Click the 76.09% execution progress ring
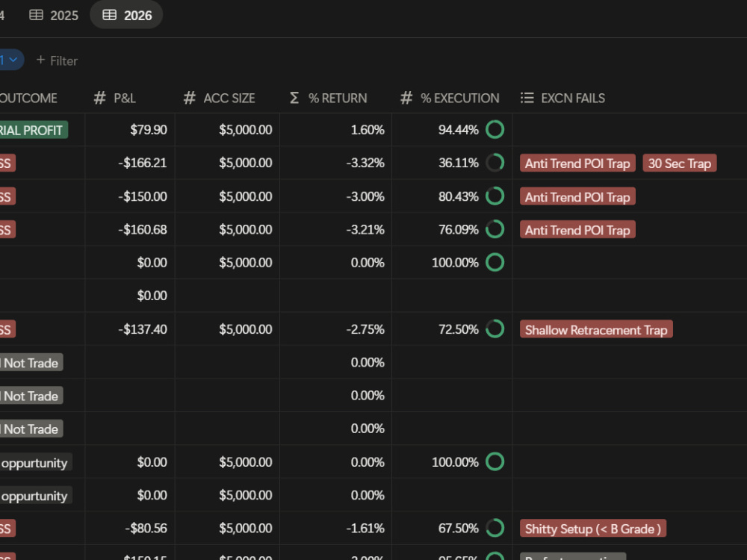747x560 pixels. click(495, 229)
